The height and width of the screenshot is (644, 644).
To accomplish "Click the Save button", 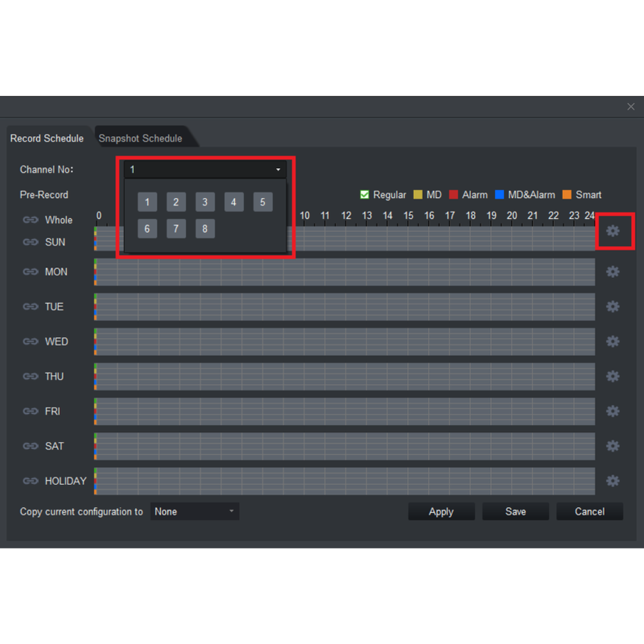I will click(x=515, y=512).
